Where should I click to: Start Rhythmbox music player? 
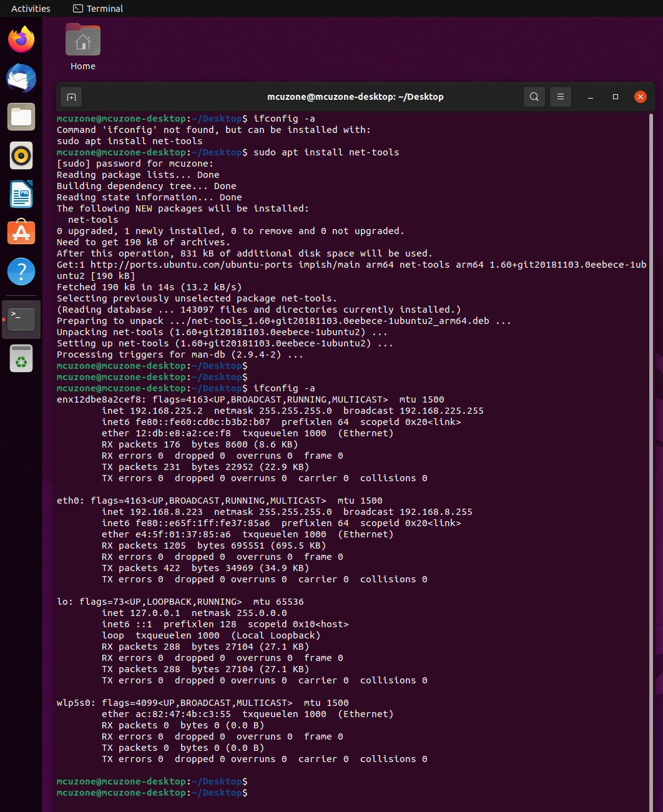click(21, 155)
